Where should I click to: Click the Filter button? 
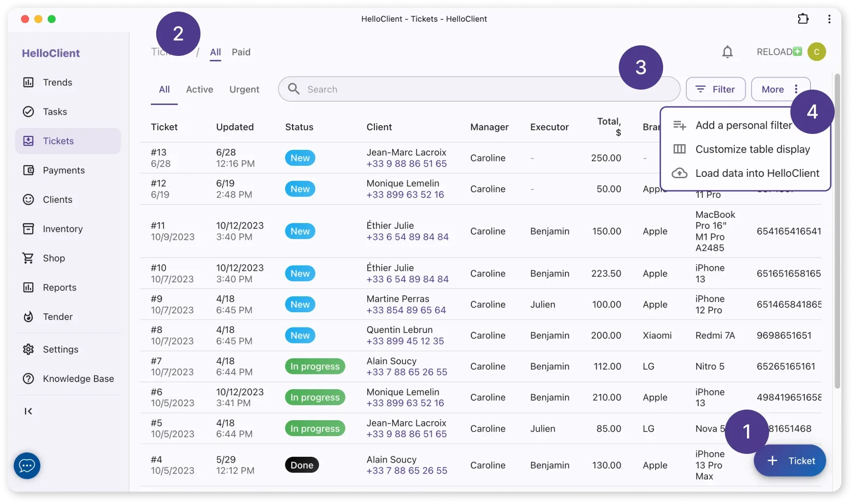(x=716, y=89)
